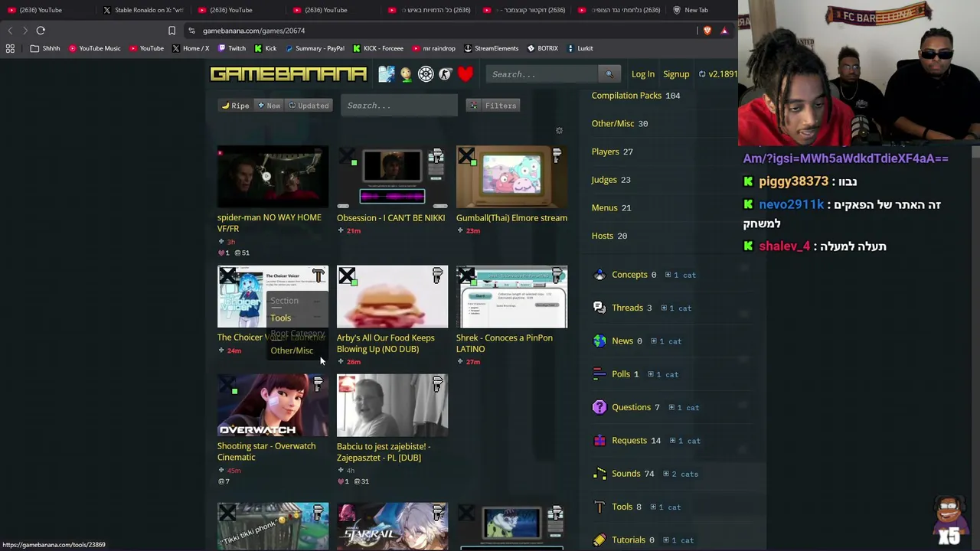The image size is (980, 551).
Task: Click the listing Search field beside Updated
Action: coord(399,106)
